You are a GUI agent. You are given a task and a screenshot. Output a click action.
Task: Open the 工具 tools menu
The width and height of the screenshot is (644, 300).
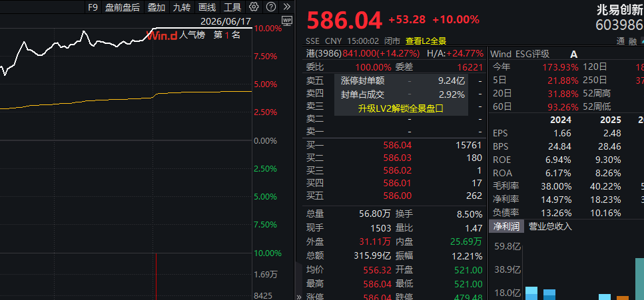(232, 7)
